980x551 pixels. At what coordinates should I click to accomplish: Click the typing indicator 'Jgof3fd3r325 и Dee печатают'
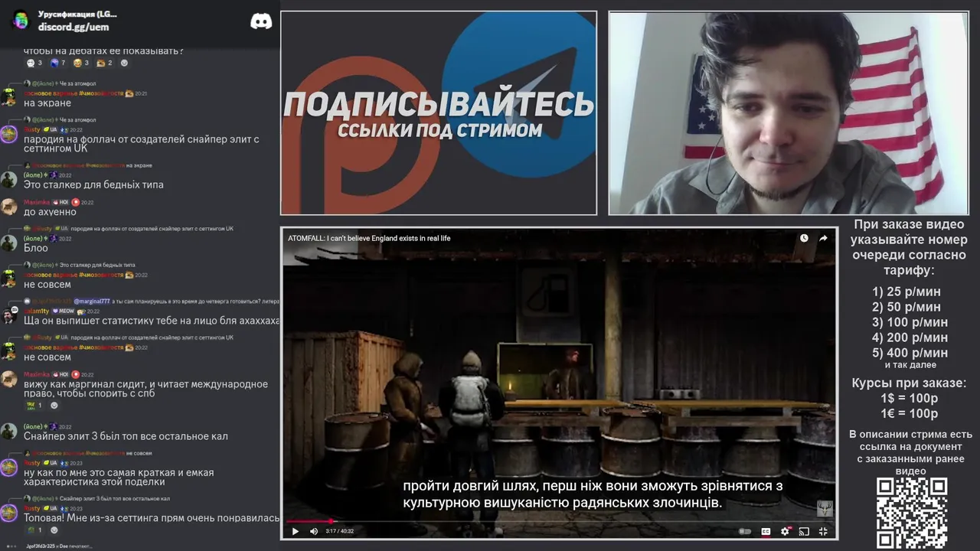tap(58, 546)
